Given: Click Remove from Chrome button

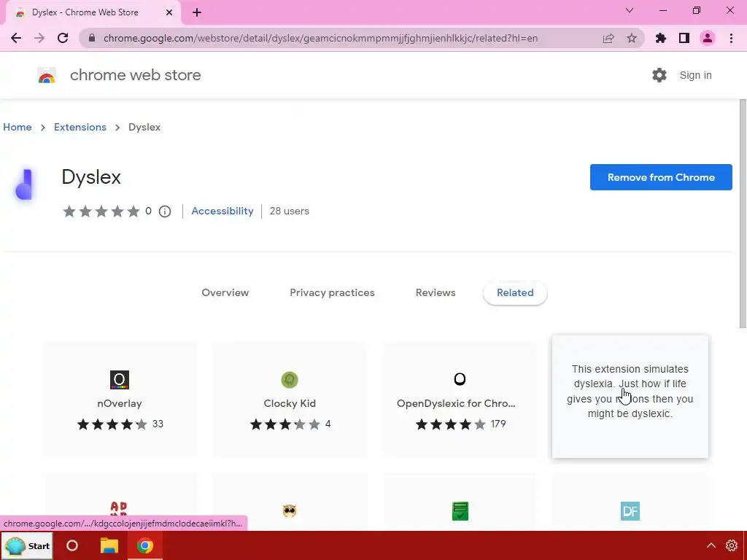Looking at the screenshot, I should pos(661,177).
